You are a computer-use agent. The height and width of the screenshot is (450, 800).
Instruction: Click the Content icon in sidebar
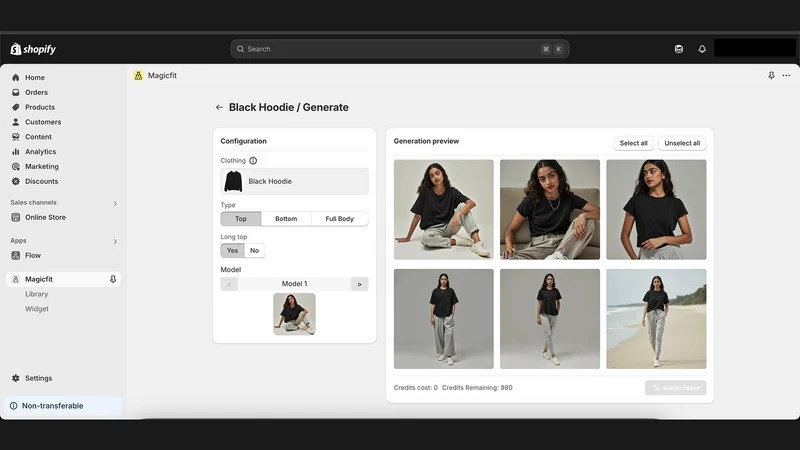click(x=16, y=137)
